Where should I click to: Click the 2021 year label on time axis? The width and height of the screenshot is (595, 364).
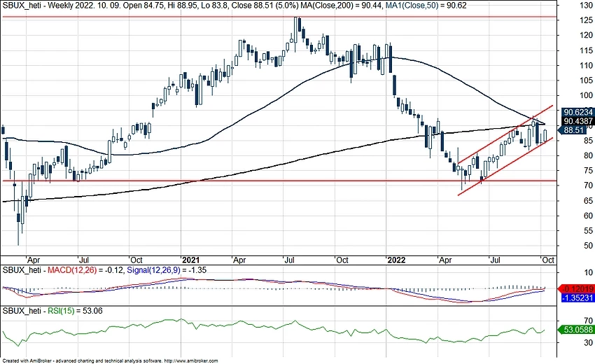[x=191, y=260]
